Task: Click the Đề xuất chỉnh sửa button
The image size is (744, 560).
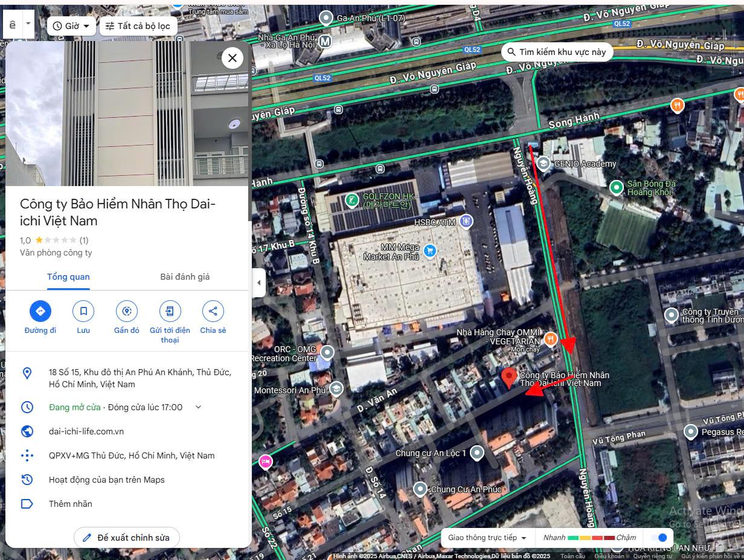Action: (127, 537)
